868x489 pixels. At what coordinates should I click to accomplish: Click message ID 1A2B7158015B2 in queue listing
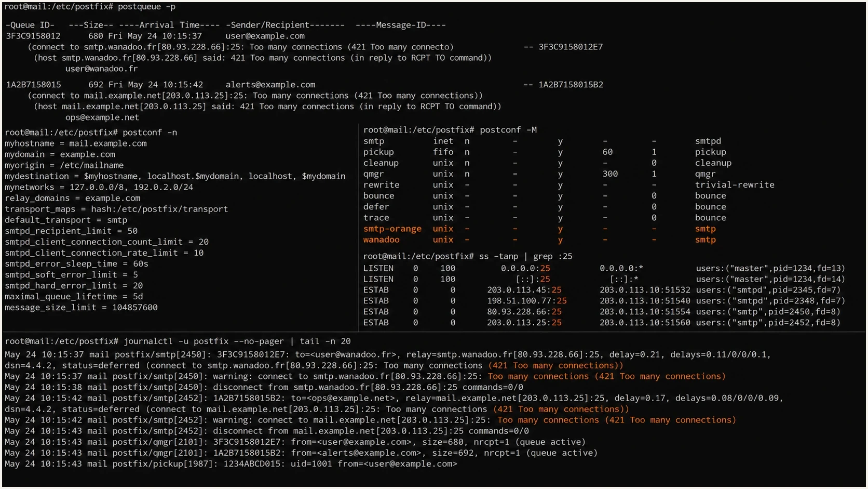coord(571,84)
